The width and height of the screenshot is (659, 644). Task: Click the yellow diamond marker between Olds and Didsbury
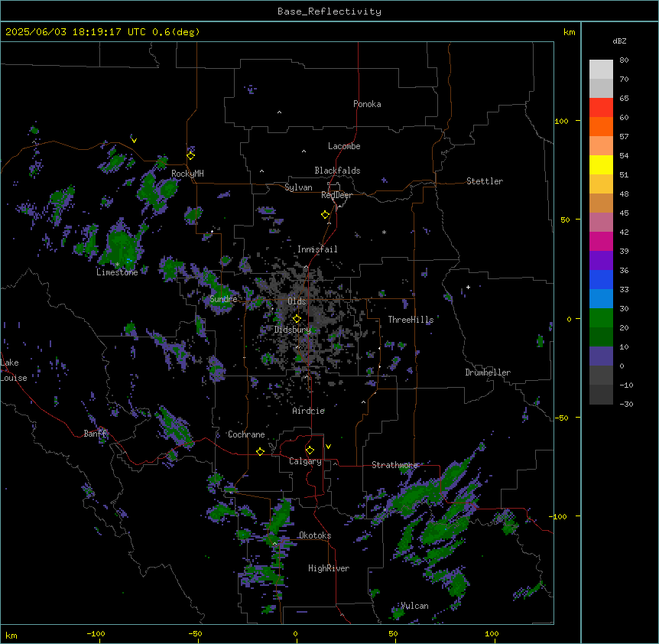(297, 319)
